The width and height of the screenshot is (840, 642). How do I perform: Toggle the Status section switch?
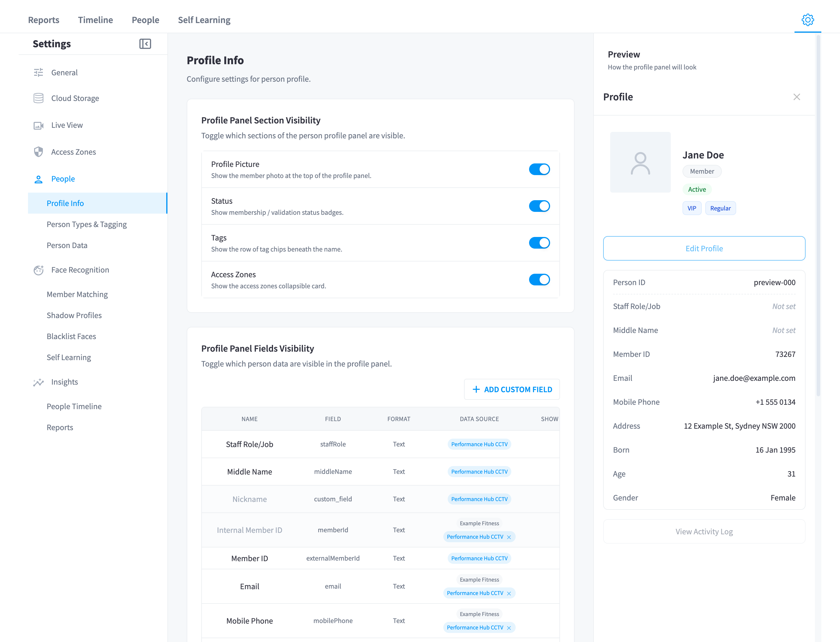click(x=539, y=206)
